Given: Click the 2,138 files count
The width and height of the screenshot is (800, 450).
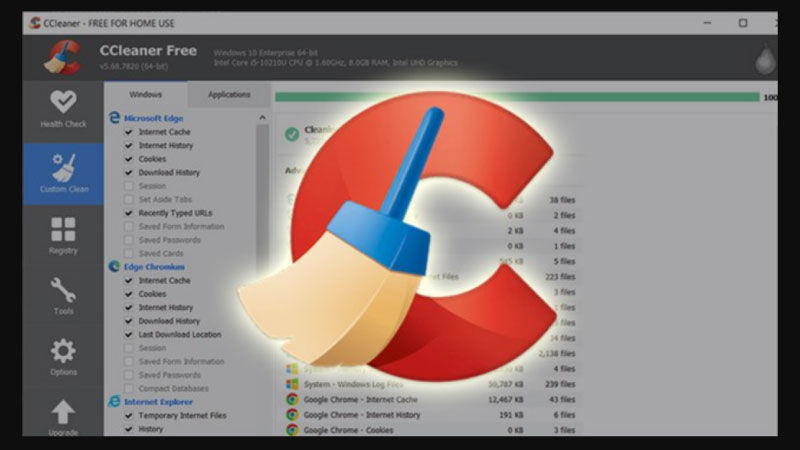Looking at the screenshot, I should click(557, 353).
